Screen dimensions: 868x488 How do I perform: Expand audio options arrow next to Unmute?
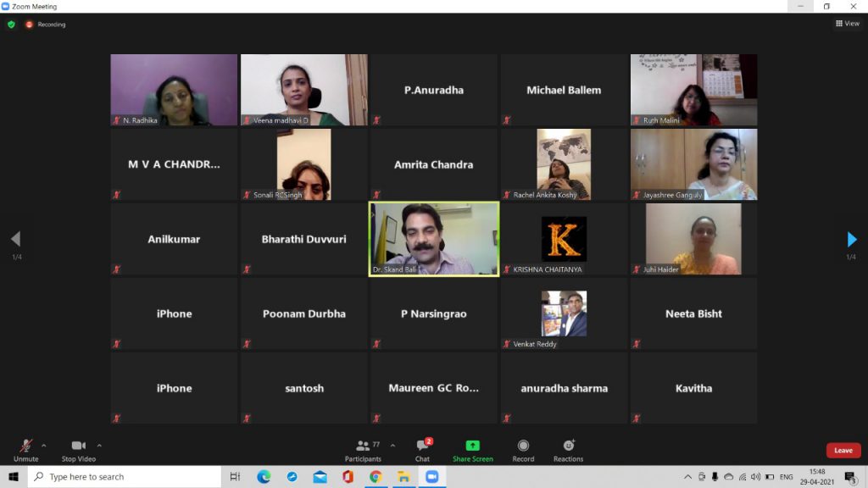point(44,445)
